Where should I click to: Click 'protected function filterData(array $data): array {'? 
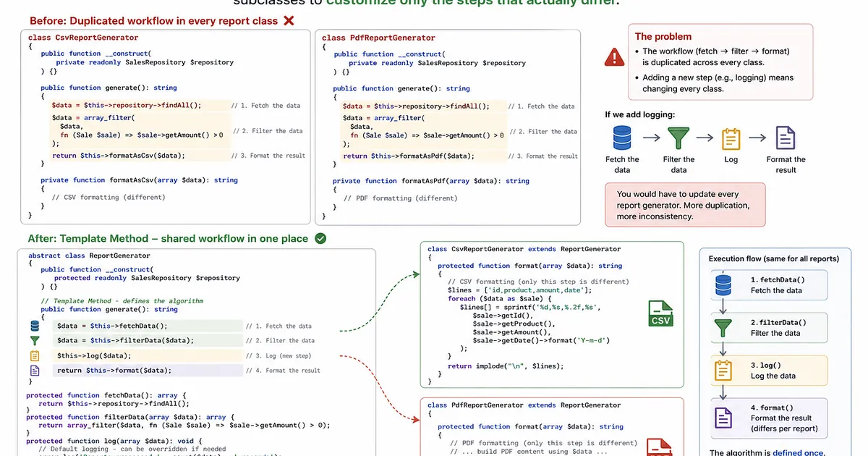pyautogui.click(x=130, y=417)
